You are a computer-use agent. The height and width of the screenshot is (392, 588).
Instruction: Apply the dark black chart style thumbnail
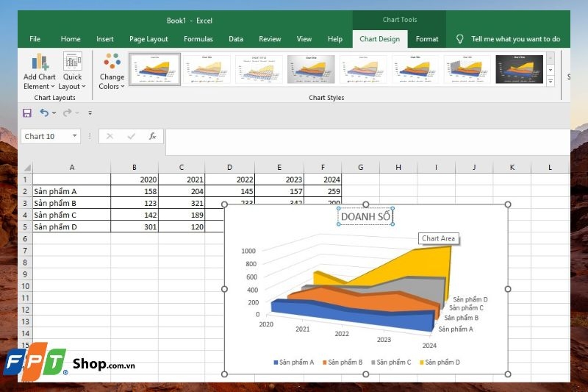coord(520,69)
